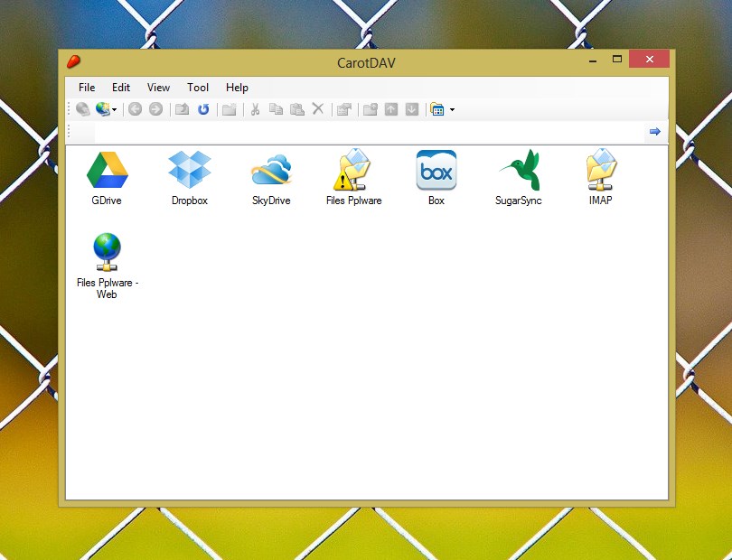The height and width of the screenshot is (560, 732).
Task: Click the 'Box' label text
Action: (x=436, y=201)
